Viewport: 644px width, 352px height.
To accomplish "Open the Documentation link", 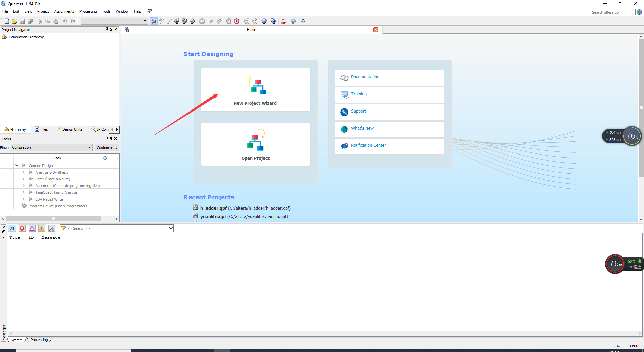I will pyautogui.click(x=365, y=77).
